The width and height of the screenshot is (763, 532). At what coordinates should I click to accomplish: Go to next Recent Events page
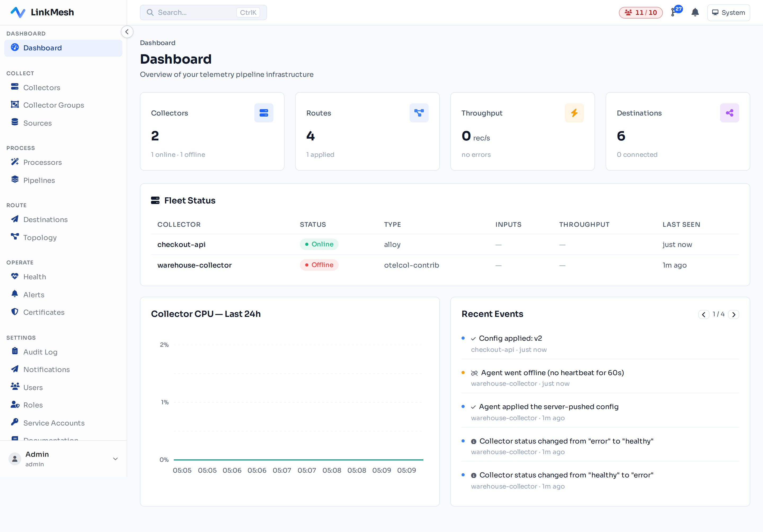pyautogui.click(x=733, y=314)
